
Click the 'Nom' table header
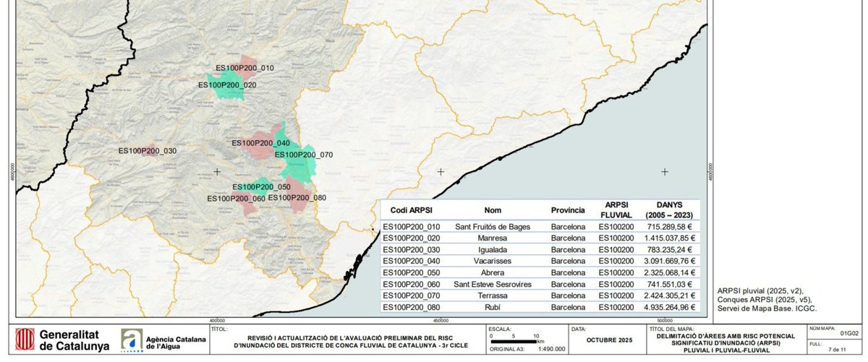(493, 210)
